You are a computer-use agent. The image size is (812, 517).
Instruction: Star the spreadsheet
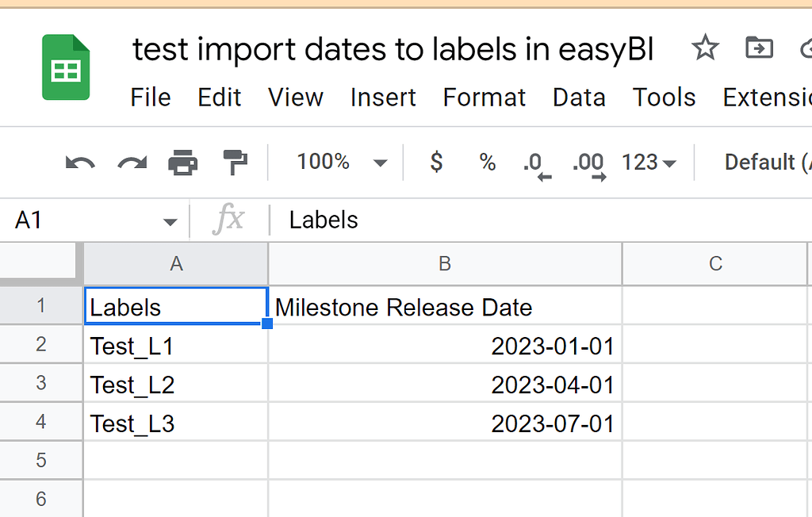pos(705,48)
